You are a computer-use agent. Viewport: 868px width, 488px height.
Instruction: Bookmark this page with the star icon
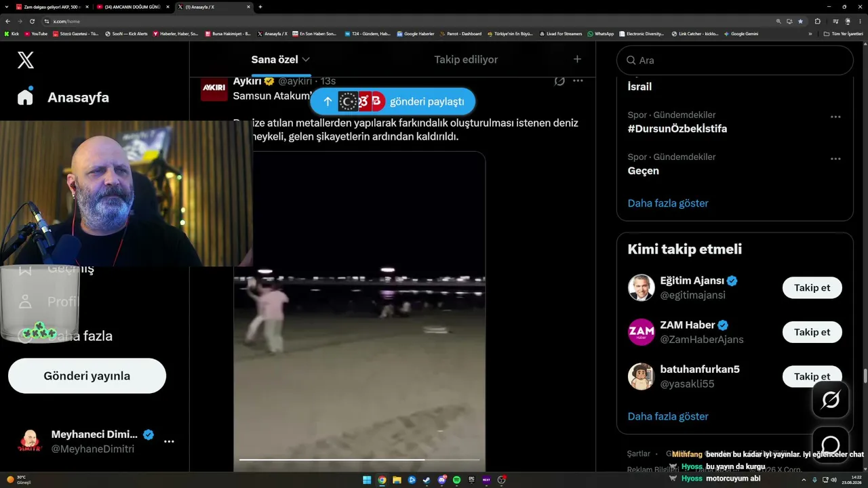click(800, 21)
